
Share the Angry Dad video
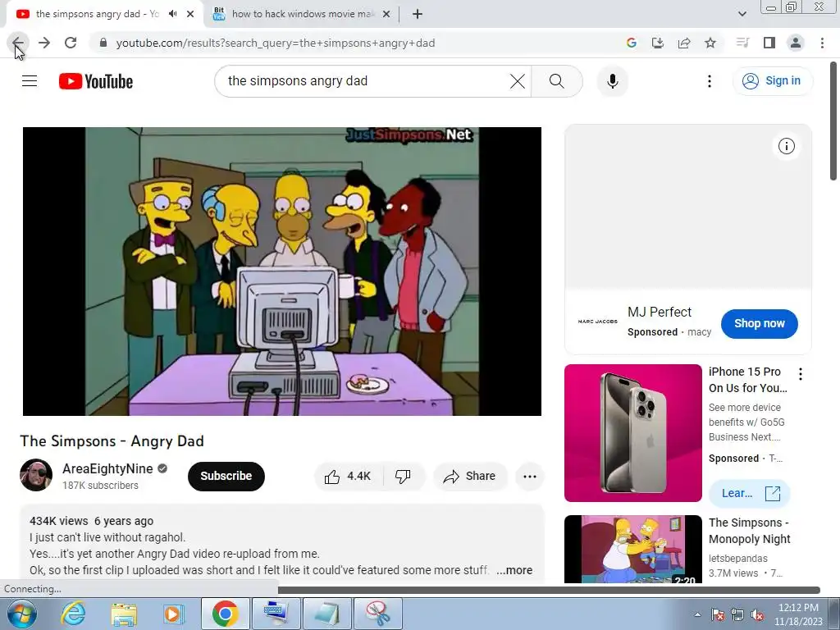469,477
